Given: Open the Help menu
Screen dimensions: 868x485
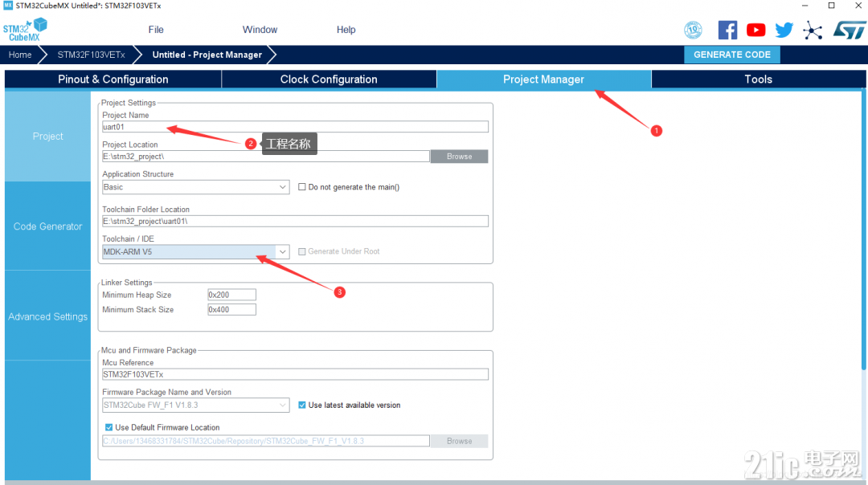Looking at the screenshot, I should tap(346, 30).
